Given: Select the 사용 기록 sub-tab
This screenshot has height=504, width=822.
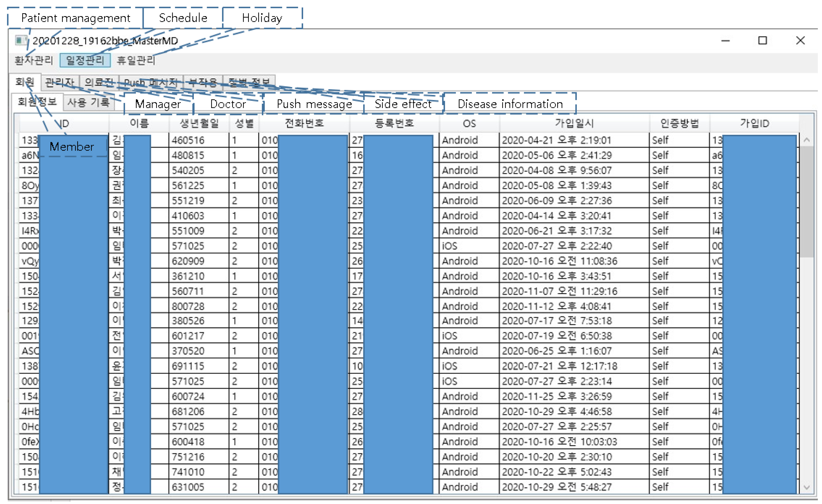Looking at the screenshot, I should (x=88, y=102).
